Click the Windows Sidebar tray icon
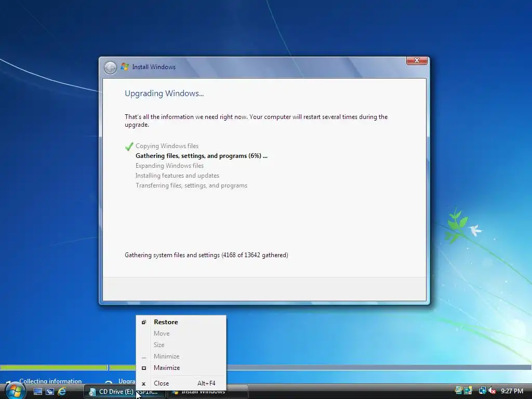Image resolution: width=532 pixels, height=399 pixels. [468, 391]
